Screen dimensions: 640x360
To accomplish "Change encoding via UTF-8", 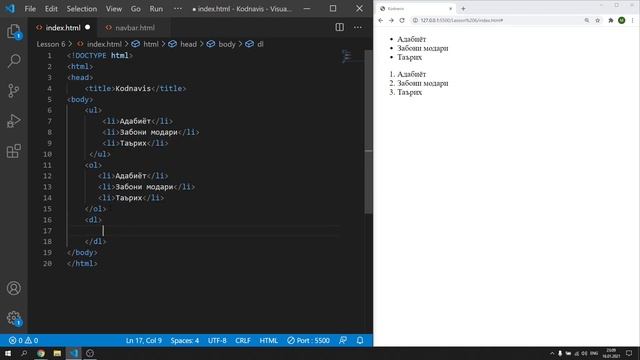I will point(217,340).
